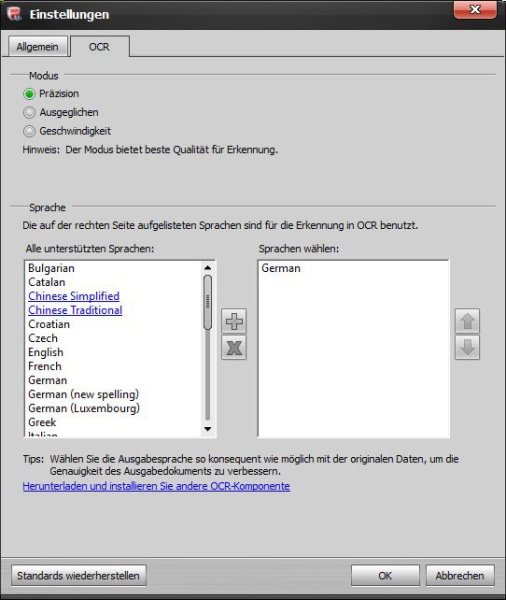Image resolution: width=506 pixels, height=600 pixels.
Task: Click the language list scroll down arrow
Action: pyautogui.click(x=207, y=429)
